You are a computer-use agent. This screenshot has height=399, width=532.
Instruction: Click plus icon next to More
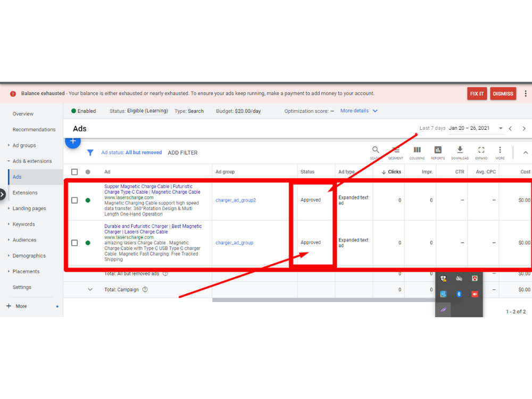click(9, 306)
